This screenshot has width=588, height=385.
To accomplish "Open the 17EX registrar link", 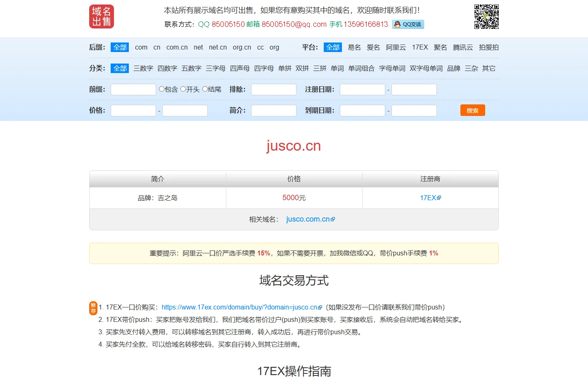I will pyautogui.click(x=428, y=198).
